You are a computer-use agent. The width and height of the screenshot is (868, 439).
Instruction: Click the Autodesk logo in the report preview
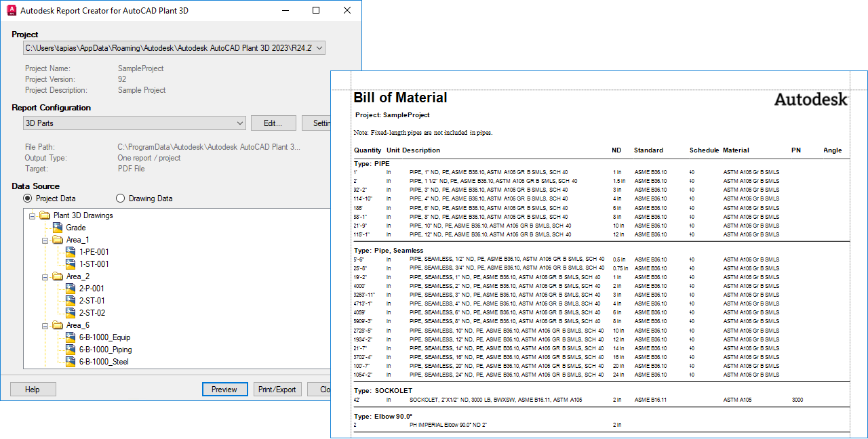(x=811, y=100)
